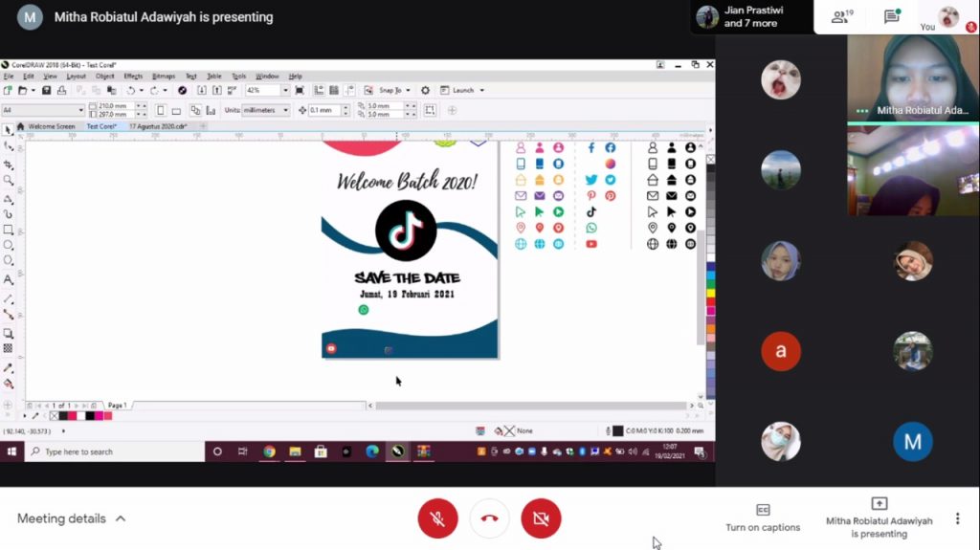980x550 pixels.
Task: Expand the Open file dropdown arrow
Action: 33,91
